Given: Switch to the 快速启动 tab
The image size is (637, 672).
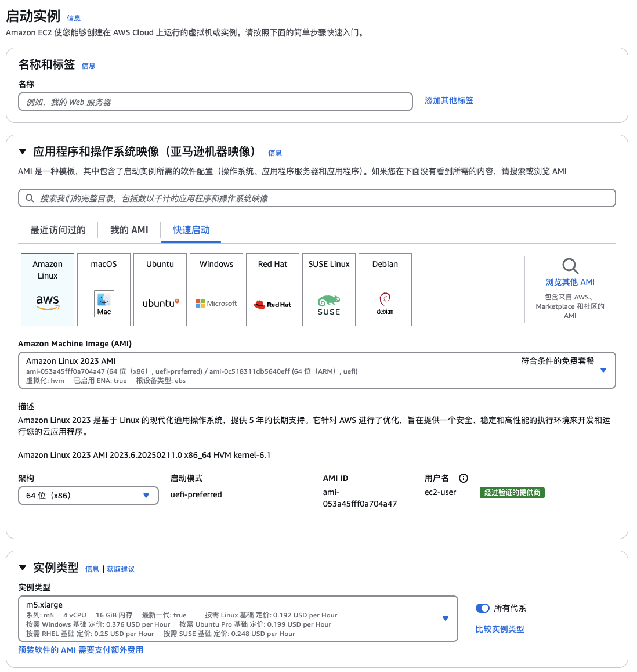Looking at the screenshot, I should (191, 230).
